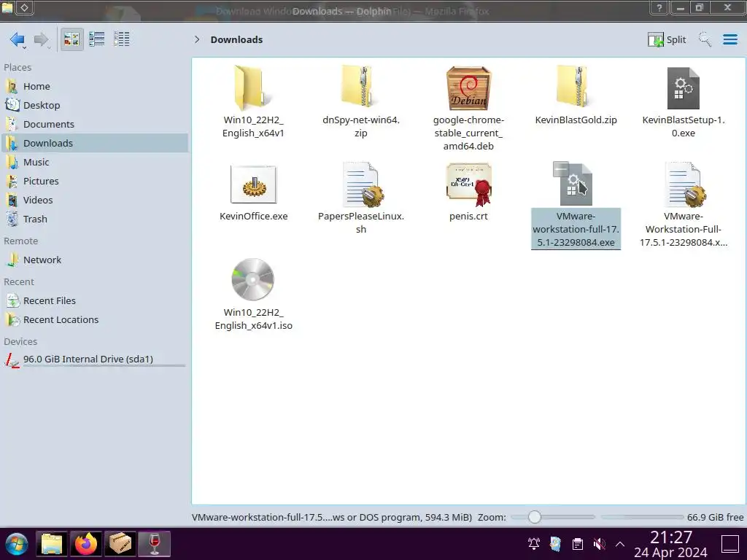This screenshot has height=560, width=747.
Task: Open the blue tray icon beside notifications bell
Action: (555, 543)
